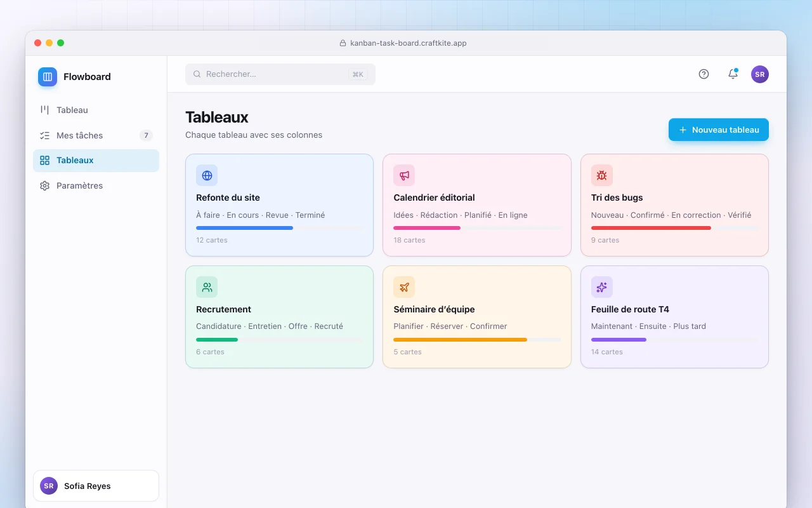The width and height of the screenshot is (812, 508).
Task: Click "Maintenant · Ensuite · Plus tard" text
Action: [648, 326]
